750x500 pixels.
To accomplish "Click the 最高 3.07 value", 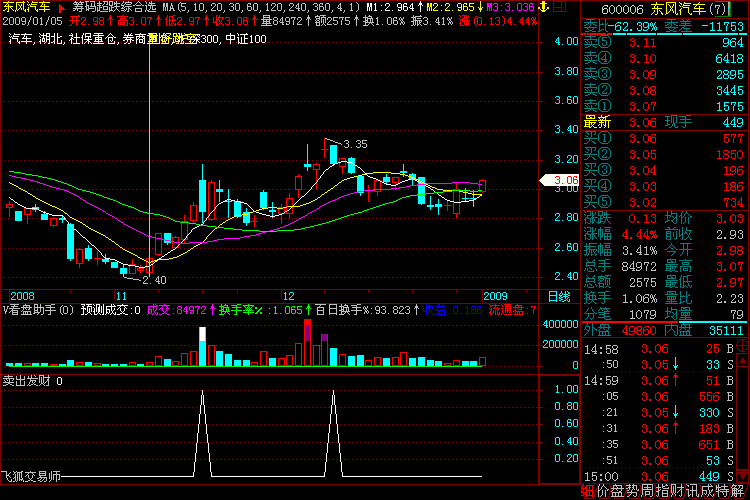I will tap(729, 267).
